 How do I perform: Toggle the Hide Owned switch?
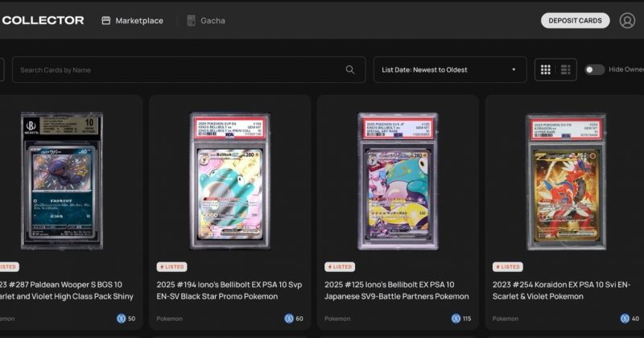(x=594, y=70)
